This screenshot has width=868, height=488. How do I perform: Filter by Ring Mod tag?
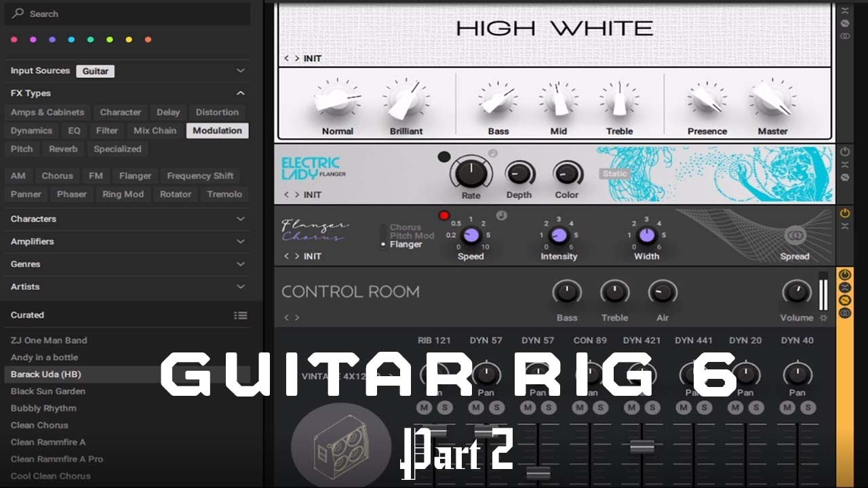123,194
